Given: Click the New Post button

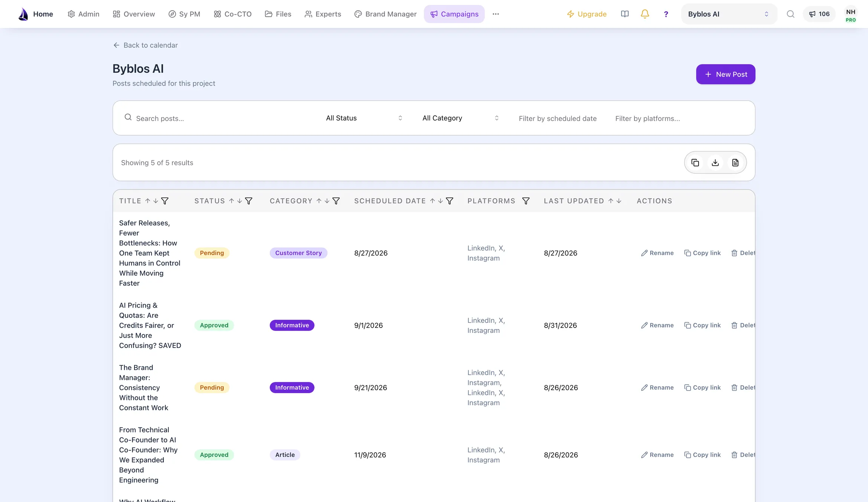Looking at the screenshot, I should point(726,74).
